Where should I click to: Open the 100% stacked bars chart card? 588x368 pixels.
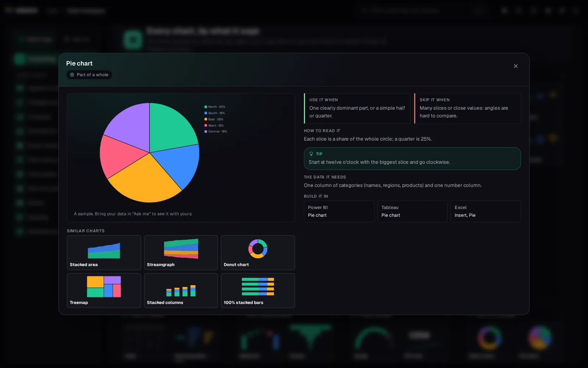click(258, 291)
